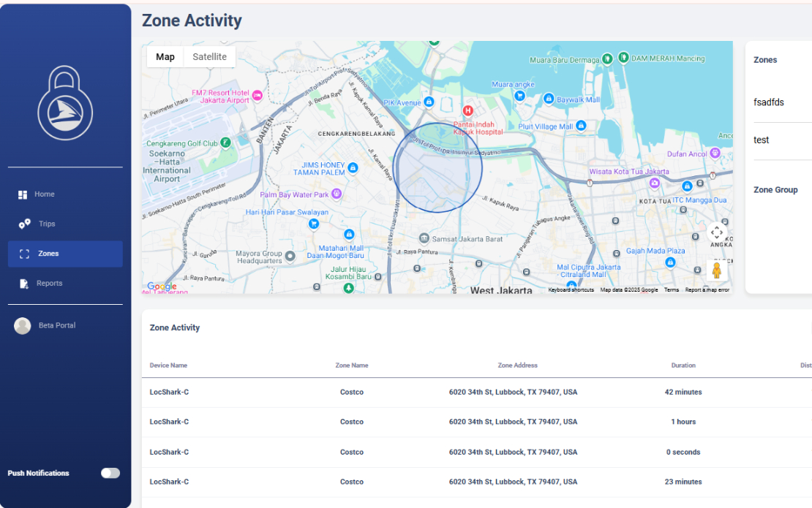
Task: Click the Street View pegman icon
Action: click(717, 270)
